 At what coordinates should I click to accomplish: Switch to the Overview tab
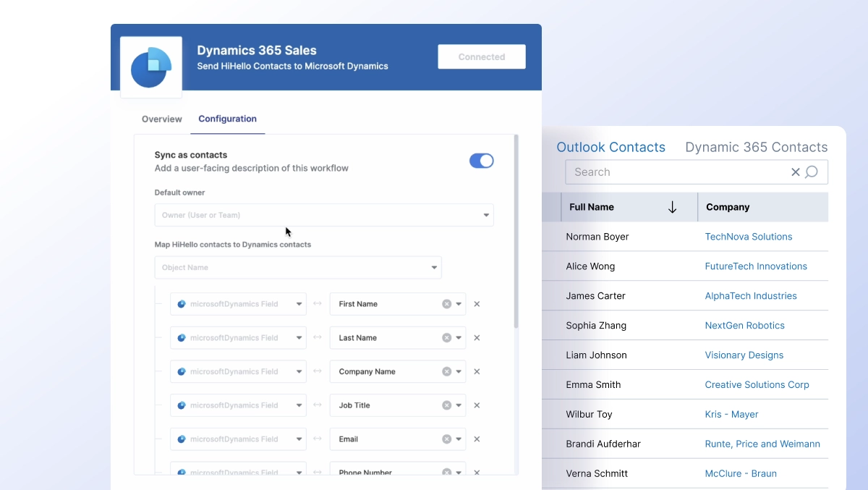pos(162,119)
